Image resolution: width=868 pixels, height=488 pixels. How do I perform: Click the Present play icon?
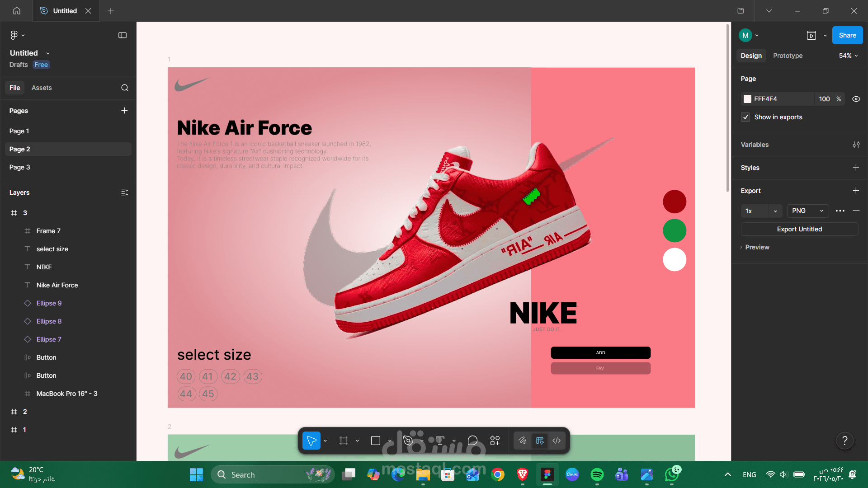pos(811,35)
